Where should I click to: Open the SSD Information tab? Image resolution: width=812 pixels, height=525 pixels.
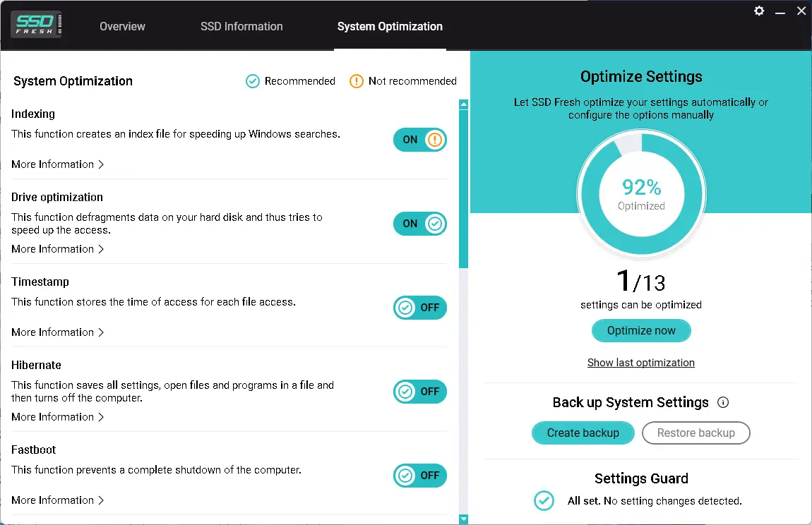(241, 26)
